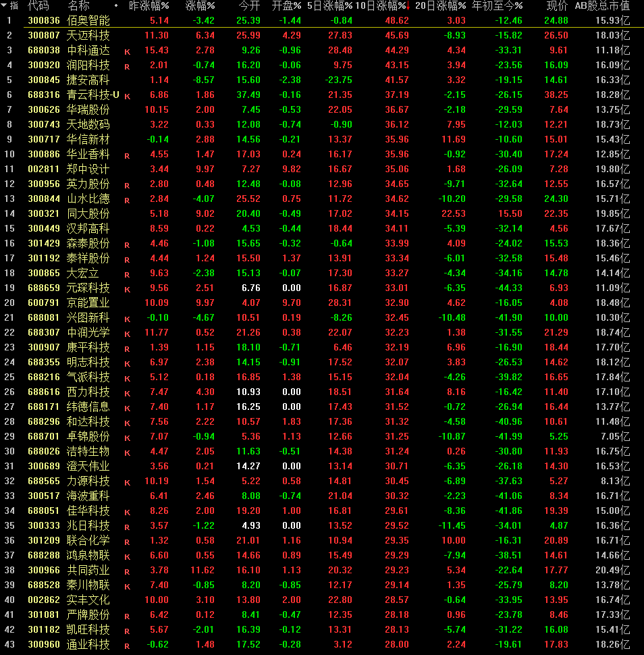Select stock code 300807

tap(44, 36)
